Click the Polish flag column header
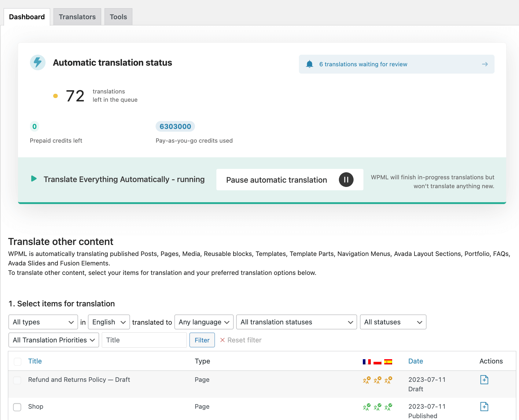Image resolution: width=519 pixels, height=420 pixels. [377, 362]
